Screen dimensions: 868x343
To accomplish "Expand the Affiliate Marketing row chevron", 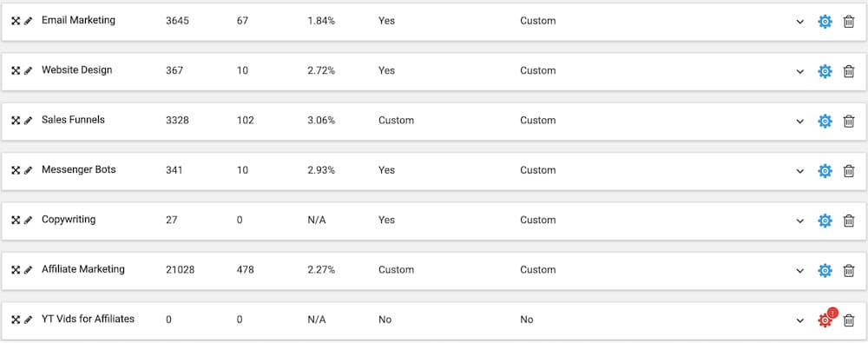I will [800, 271].
